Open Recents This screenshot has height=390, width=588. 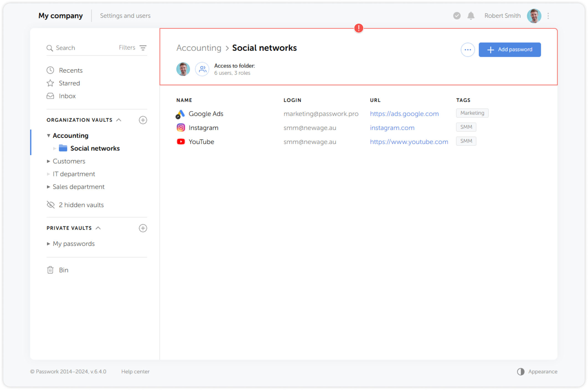click(71, 70)
